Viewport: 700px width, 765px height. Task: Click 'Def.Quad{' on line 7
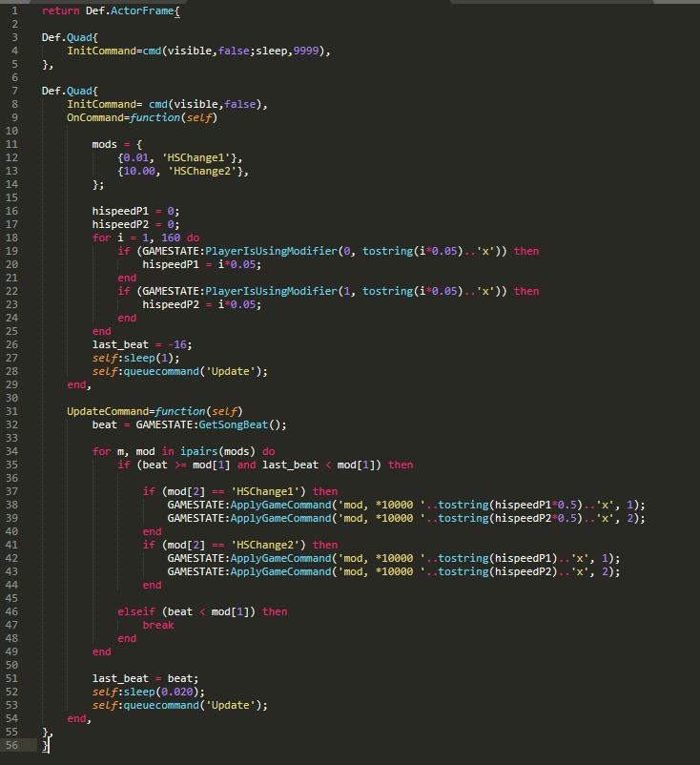[x=70, y=91]
